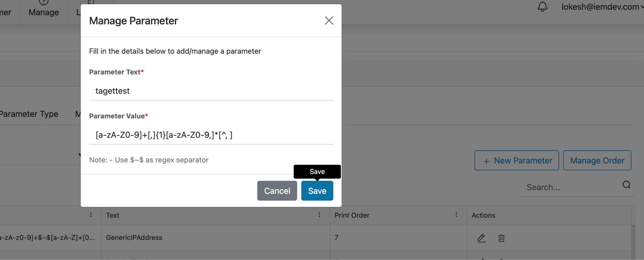The image size is (644, 260).
Task: Click into the Parameter Value field
Action: (211, 135)
